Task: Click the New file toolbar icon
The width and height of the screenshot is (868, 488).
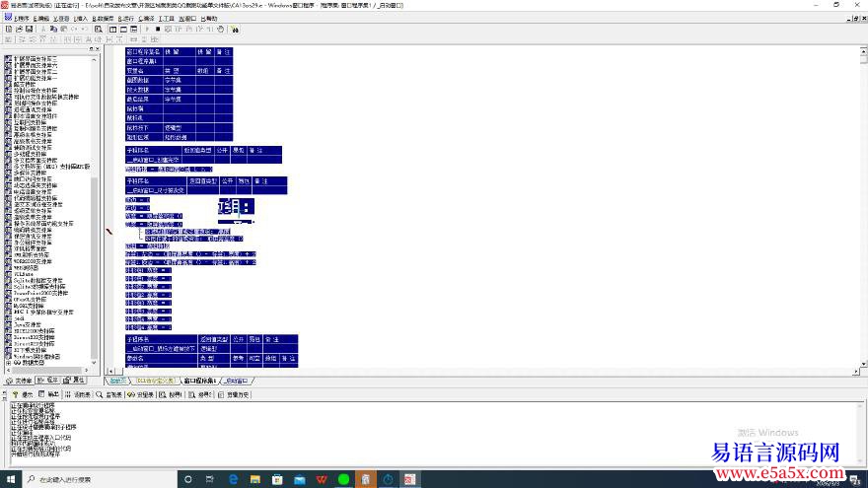Action: point(6,30)
